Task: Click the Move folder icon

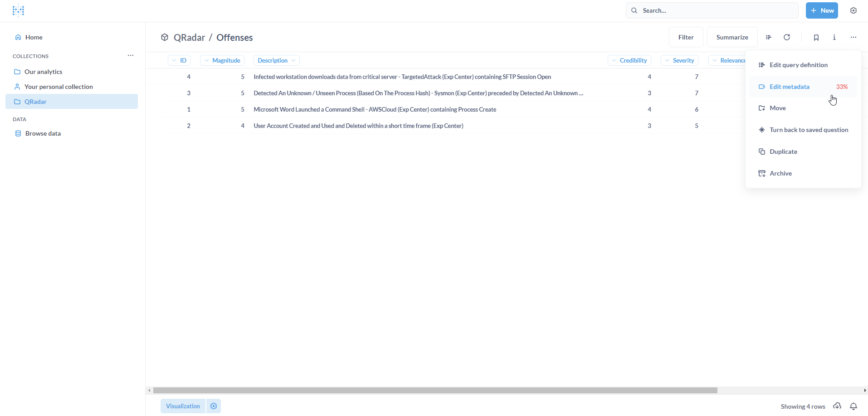Action: pyautogui.click(x=762, y=108)
